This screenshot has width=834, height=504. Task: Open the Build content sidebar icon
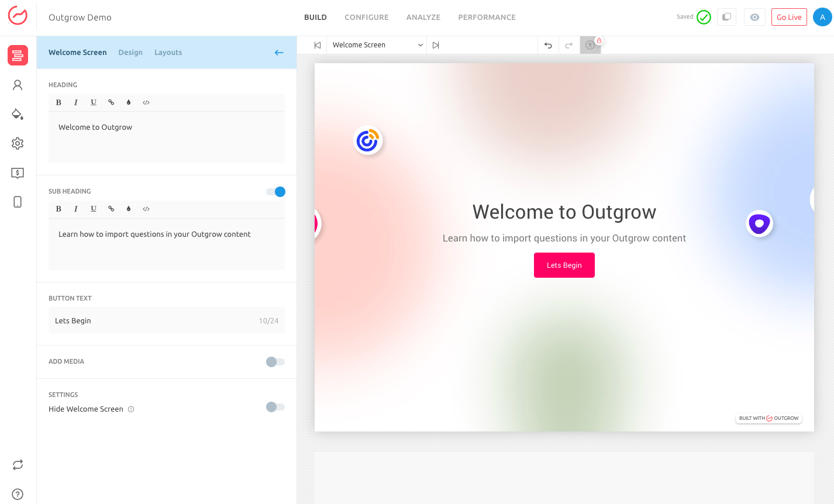click(x=18, y=56)
